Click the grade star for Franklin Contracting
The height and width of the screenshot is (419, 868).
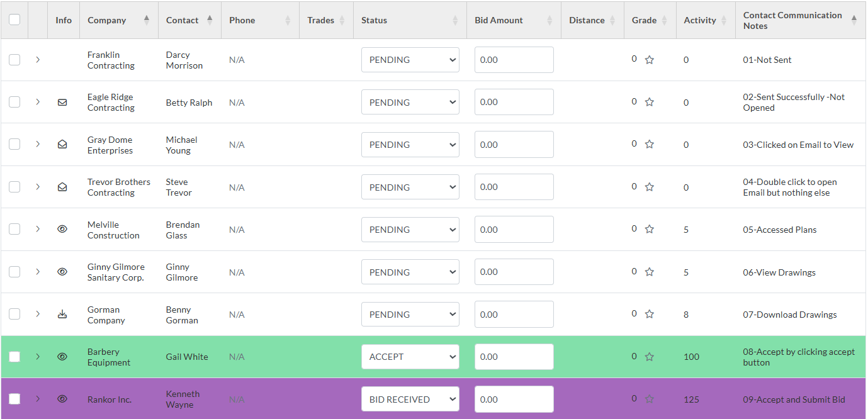(650, 60)
